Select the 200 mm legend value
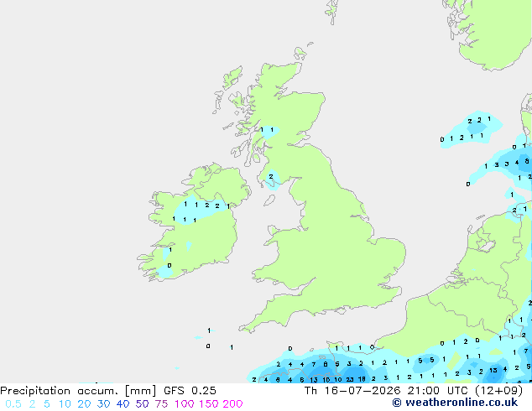The width and height of the screenshot is (532, 411). (232, 404)
